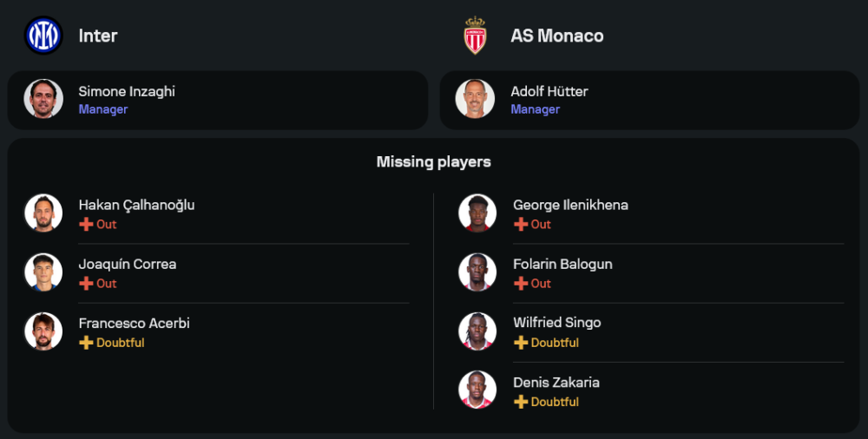View Denis Zakaria's player name
The width and height of the screenshot is (868, 439).
coord(556,383)
